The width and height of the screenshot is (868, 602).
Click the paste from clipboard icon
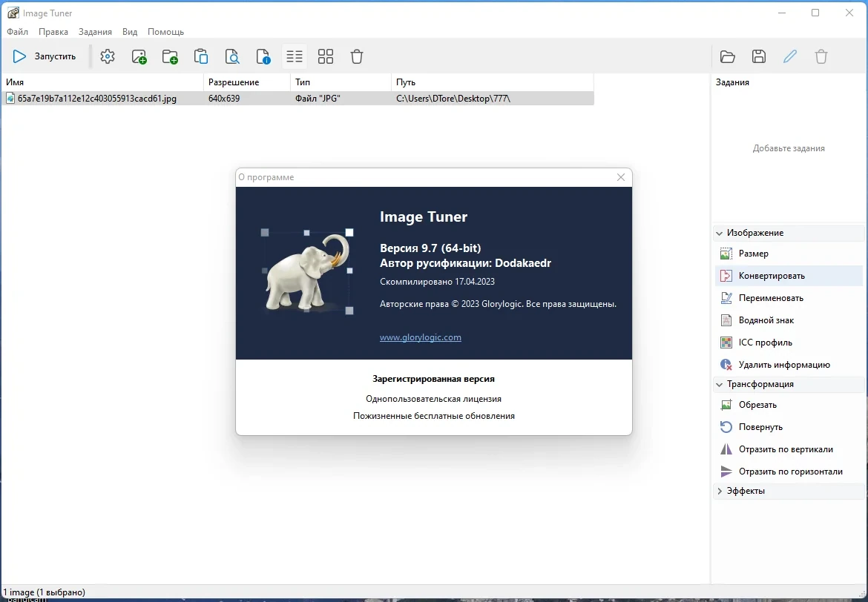click(x=201, y=56)
